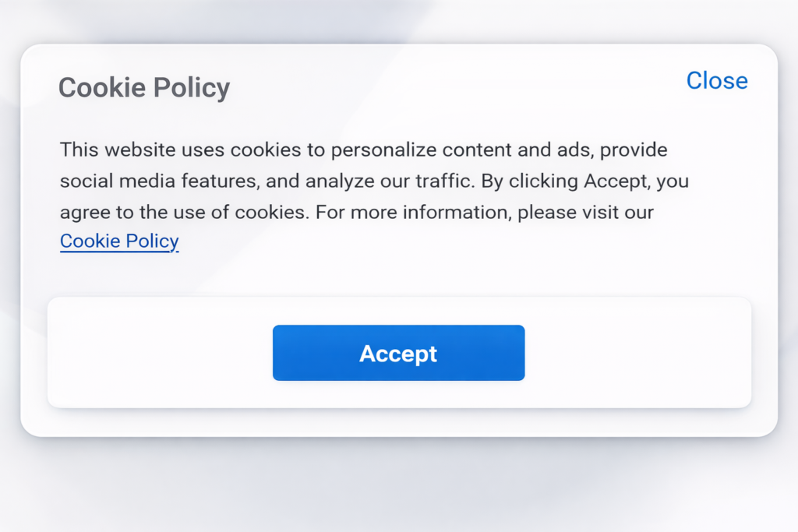Screen dimensions: 798x532
Task: Click the word "provide" in the first line
Action: point(634,150)
